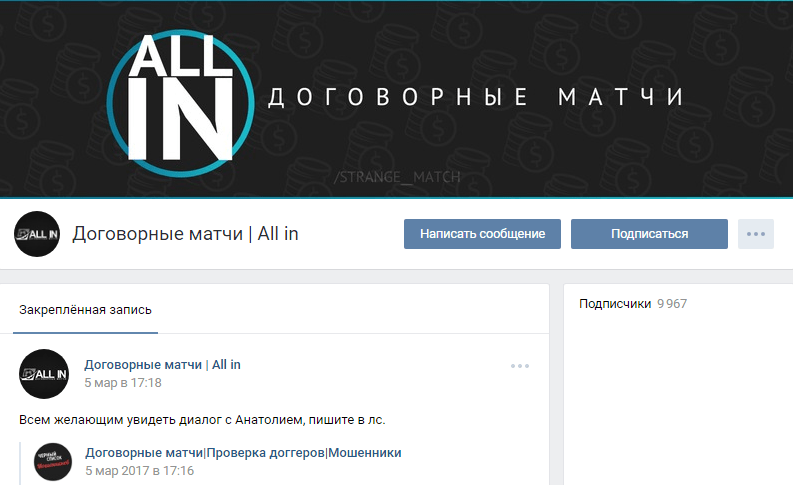Click the group avatar beside the page title

(x=37, y=235)
